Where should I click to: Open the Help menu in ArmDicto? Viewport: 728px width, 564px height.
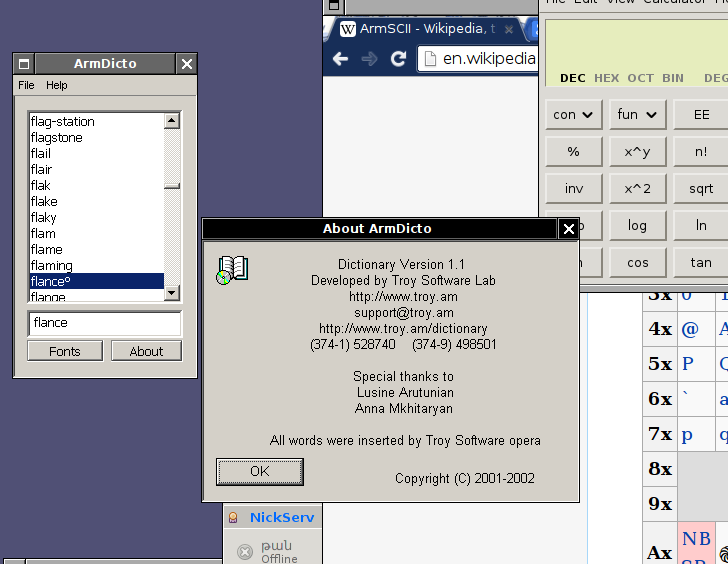click(x=57, y=85)
